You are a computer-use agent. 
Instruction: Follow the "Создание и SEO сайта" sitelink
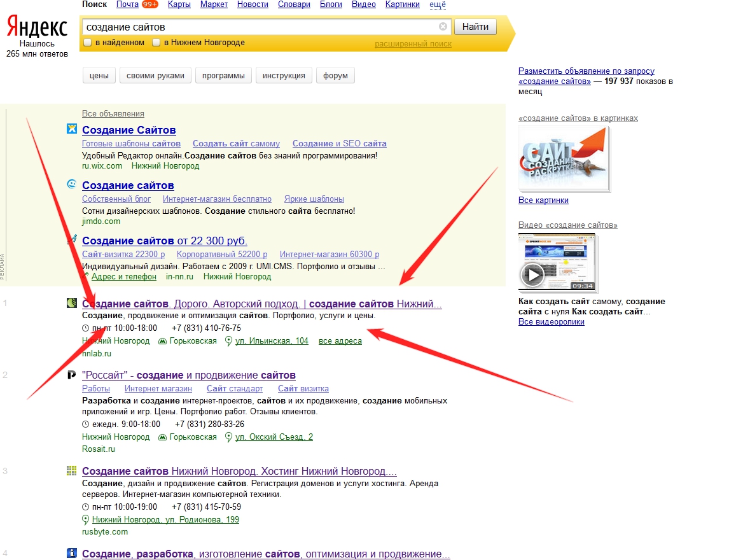coord(340,144)
